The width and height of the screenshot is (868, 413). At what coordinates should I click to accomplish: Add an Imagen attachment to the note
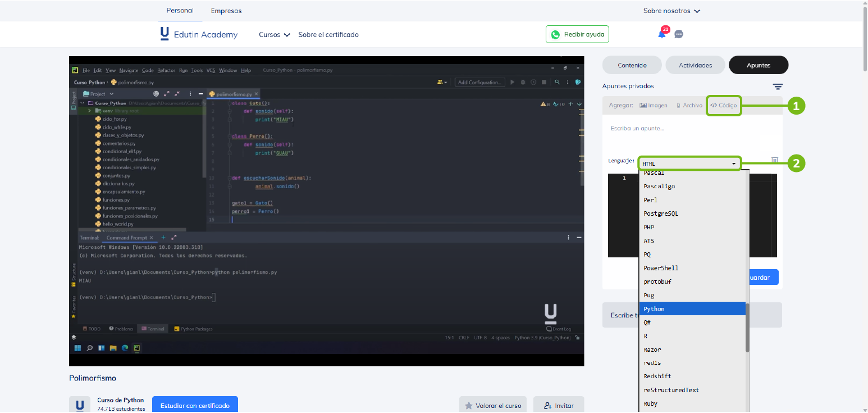[654, 106]
